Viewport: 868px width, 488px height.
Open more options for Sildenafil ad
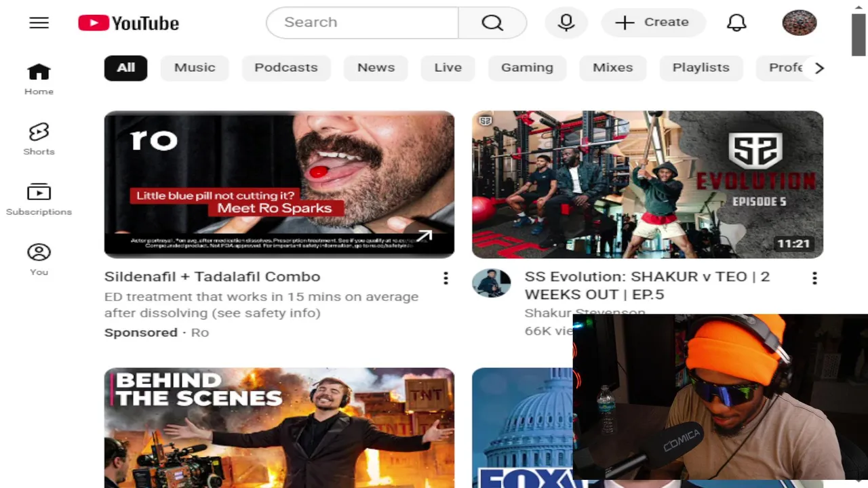point(446,278)
